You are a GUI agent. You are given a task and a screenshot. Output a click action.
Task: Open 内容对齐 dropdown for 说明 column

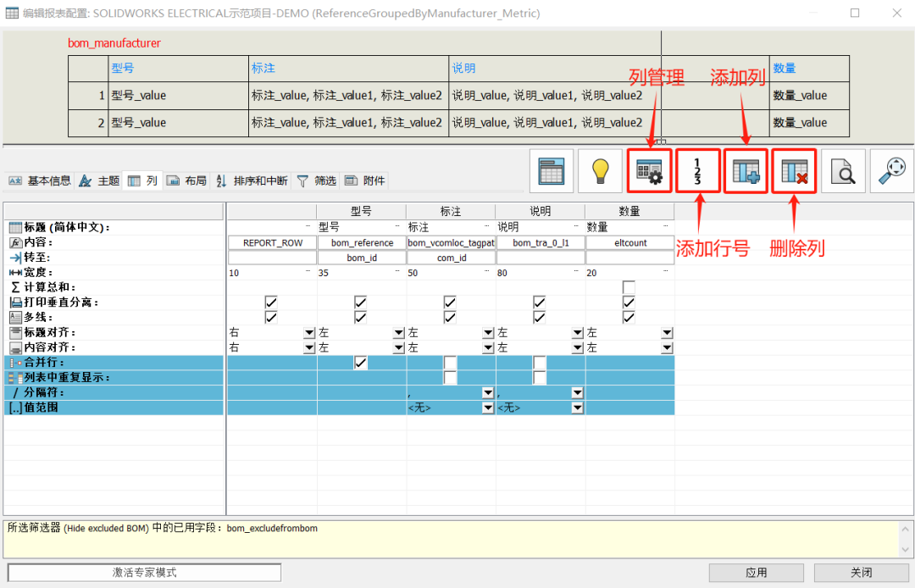pos(577,347)
